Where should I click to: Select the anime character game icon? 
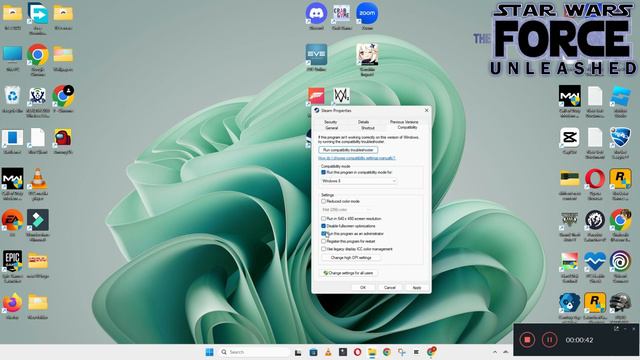point(367,55)
